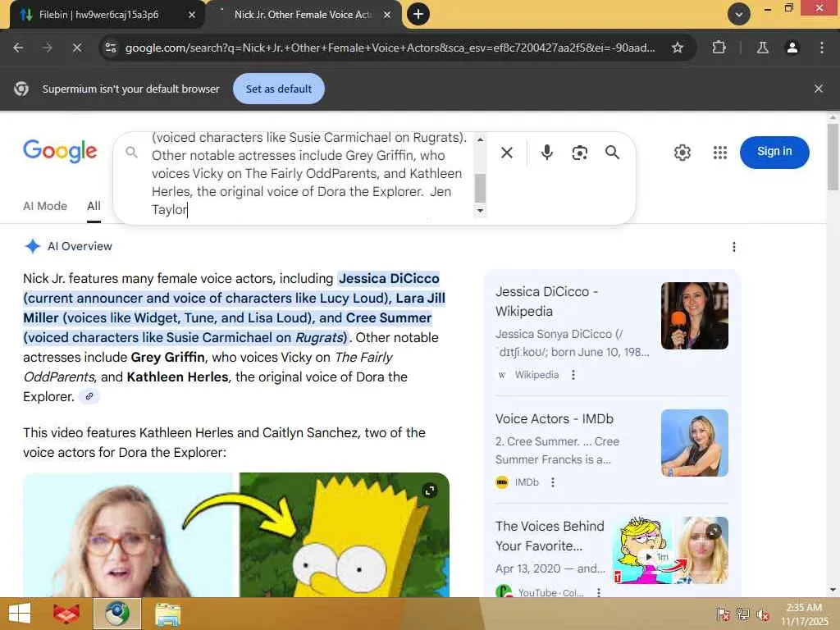Open the extensions puzzle icon
Image resolution: width=840 pixels, height=630 pixels.
click(x=719, y=48)
